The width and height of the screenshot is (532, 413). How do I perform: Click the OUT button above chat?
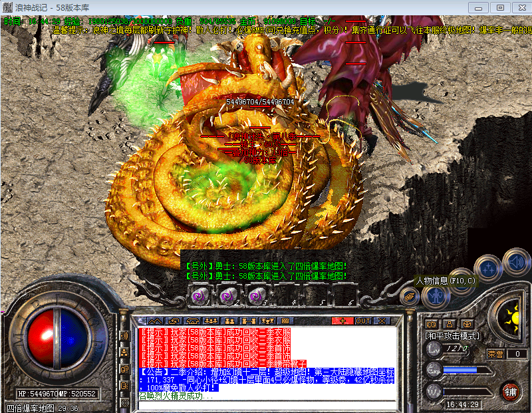(362, 321)
